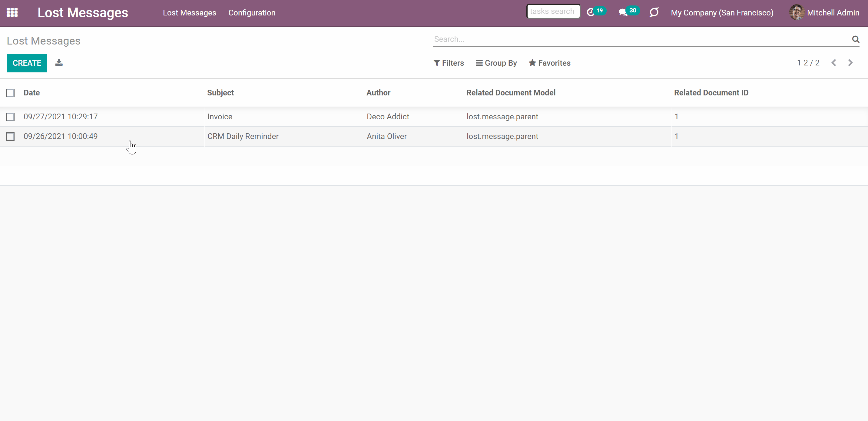Click the Lost Messages app title
The height and width of the screenshot is (421, 868).
click(x=83, y=13)
